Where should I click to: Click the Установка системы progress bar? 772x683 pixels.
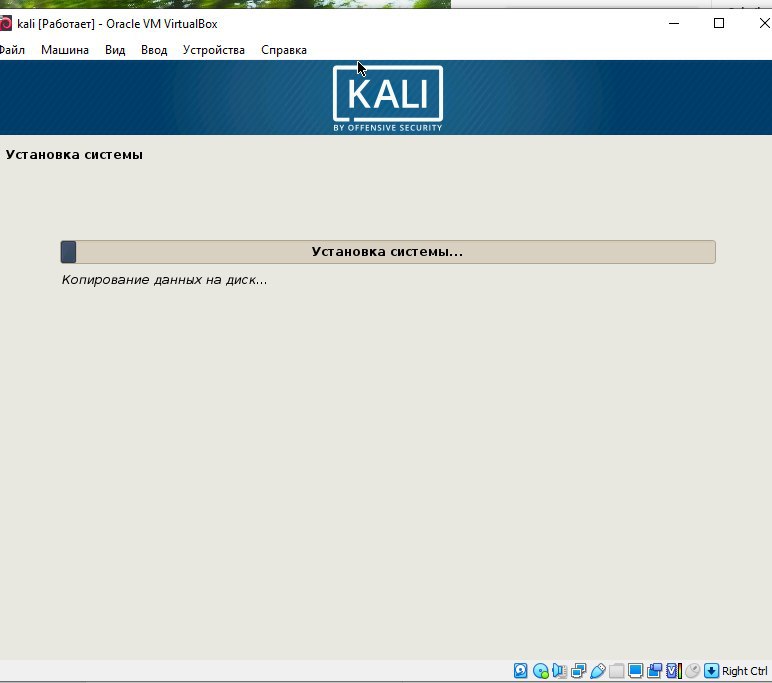coord(388,252)
